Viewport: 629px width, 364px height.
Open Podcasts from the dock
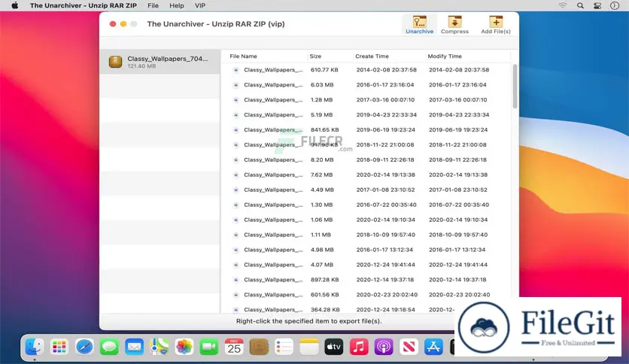[x=384, y=347]
